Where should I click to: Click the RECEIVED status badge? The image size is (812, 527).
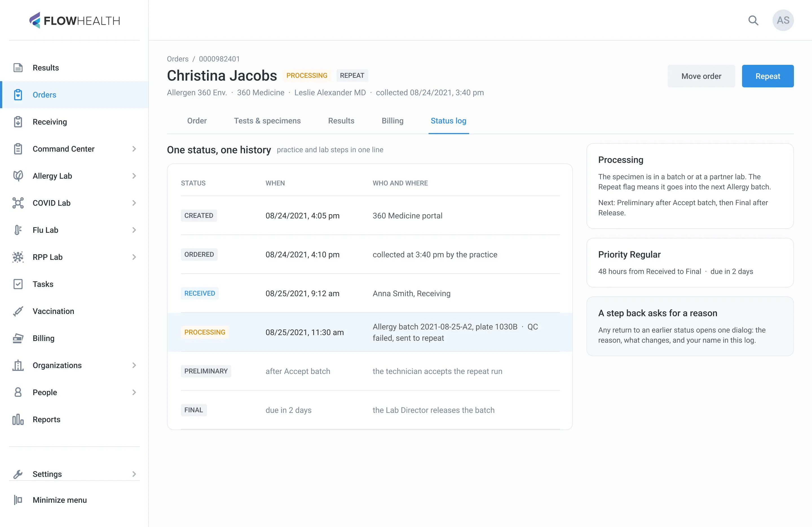(x=200, y=293)
